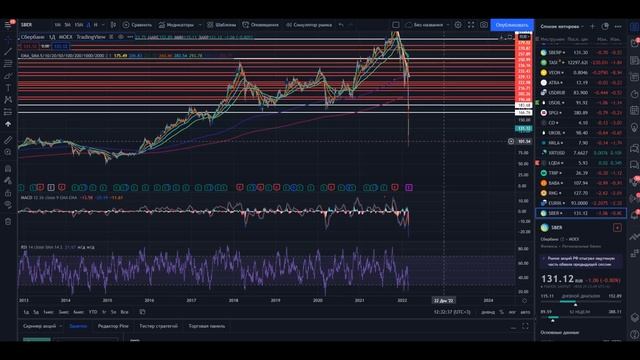640x360 pixels.
Task: Click the blue Опубликовать button
Action: [x=512, y=25]
